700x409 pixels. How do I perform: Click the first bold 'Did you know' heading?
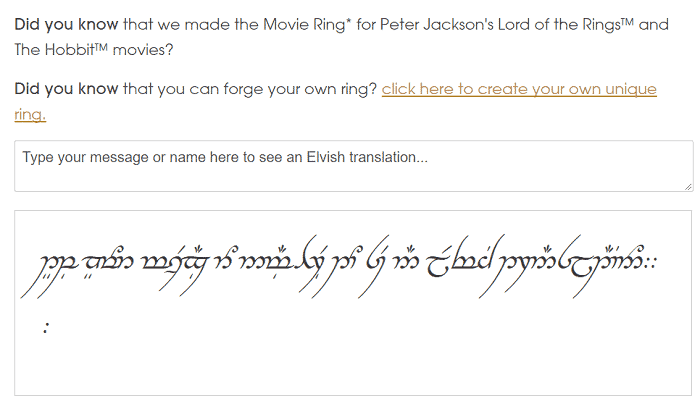(x=66, y=25)
